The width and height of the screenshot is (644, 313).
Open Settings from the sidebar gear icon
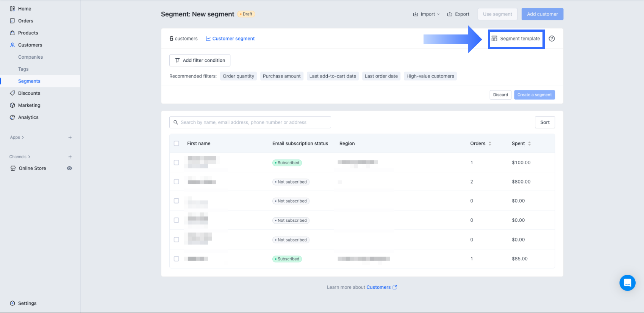(13, 303)
